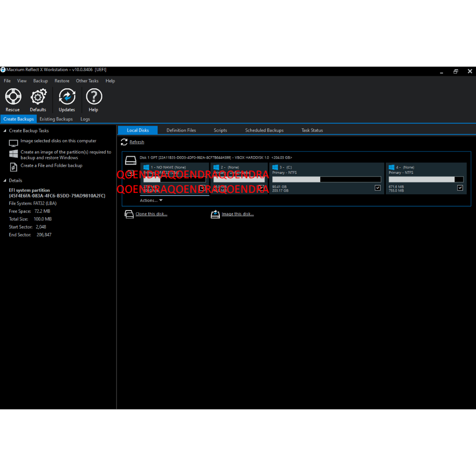Open the Actions... dropdown
Viewport: 476px width, 476px height.
pos(151,200)
